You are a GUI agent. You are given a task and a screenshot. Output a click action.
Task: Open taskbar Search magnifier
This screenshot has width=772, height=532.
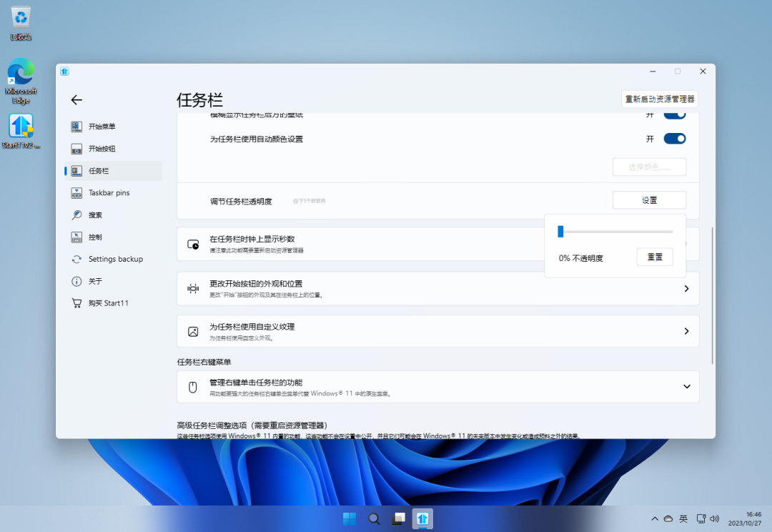[x=374, y=518]
